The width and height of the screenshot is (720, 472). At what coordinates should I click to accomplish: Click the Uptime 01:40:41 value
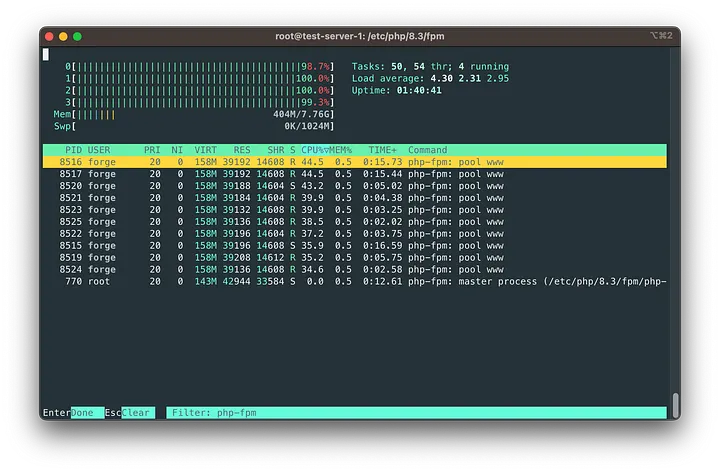pos(419,90)
